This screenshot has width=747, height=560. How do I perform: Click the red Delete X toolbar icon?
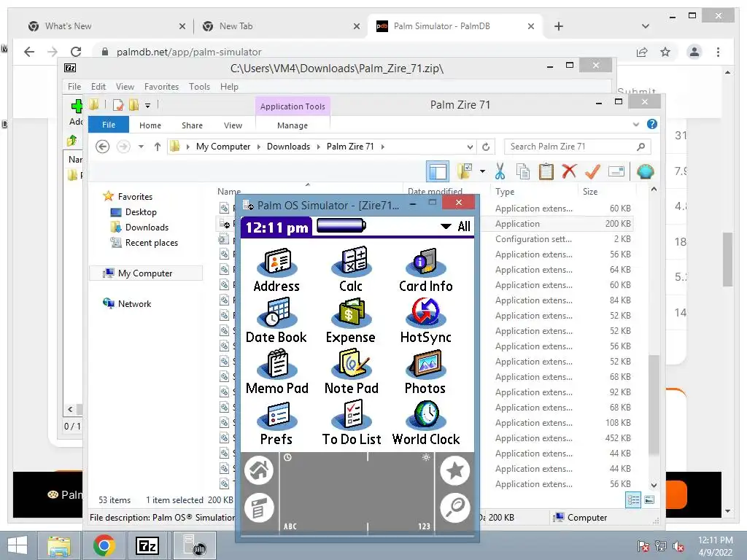point(569,171)
